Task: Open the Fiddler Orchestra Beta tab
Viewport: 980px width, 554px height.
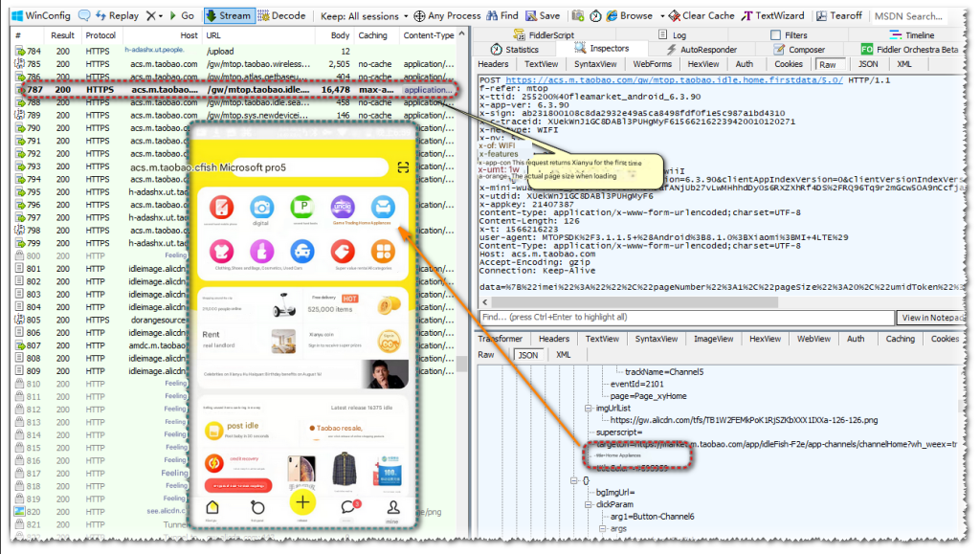Action: coord(909,50)
